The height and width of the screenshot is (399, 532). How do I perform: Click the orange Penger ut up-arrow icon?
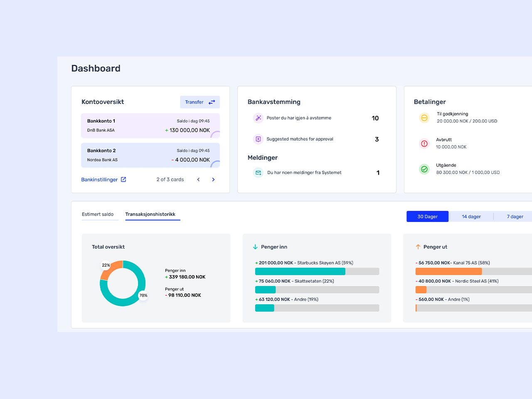click(418, 247)
